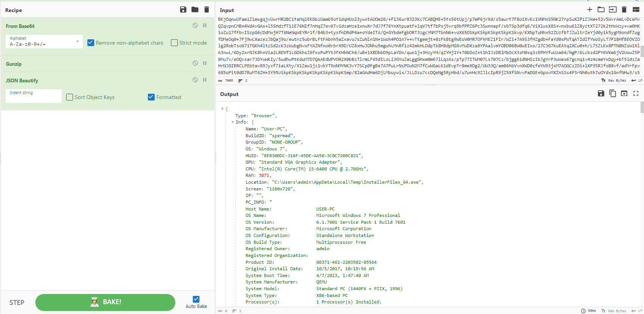Viewport: 644px width, 314px height.
Task: Open the Base64 Alphabet dropdown
Action: [44, 42]
